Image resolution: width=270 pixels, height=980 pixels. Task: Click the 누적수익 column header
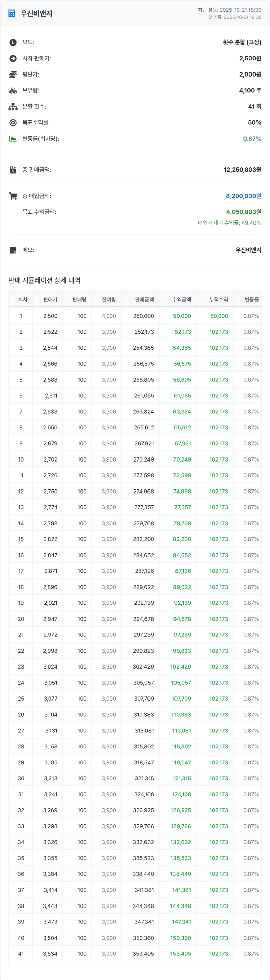pyautogui.click(x=219, y=300)
